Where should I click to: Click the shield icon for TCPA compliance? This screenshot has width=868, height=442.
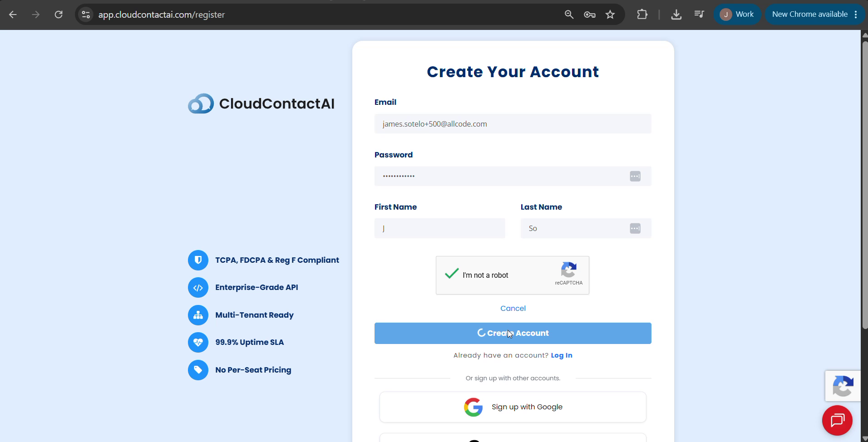coord(198,260)
